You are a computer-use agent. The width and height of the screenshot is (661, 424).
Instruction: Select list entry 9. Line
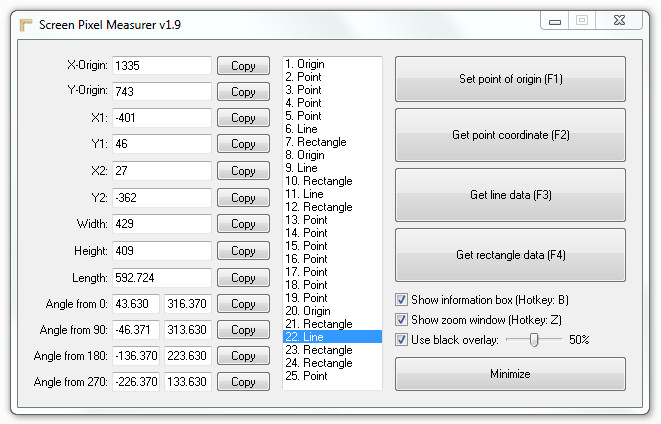click(x=332, y=168)
